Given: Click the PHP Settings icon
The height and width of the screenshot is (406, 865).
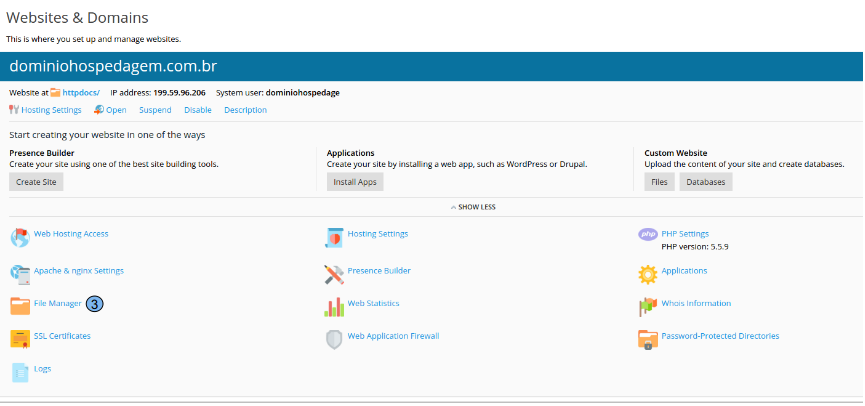Looking at the screenshot, I should tap(648, 235).
